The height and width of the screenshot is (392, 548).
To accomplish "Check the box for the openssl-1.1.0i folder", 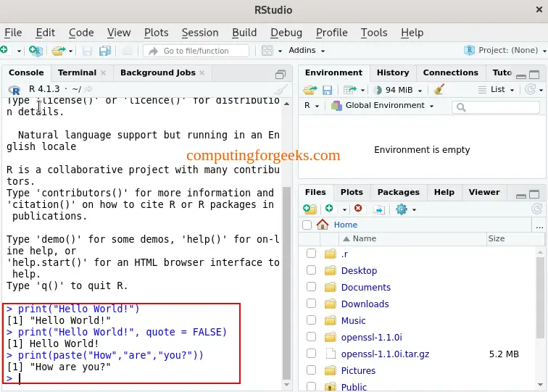I will tap(311, 337).
